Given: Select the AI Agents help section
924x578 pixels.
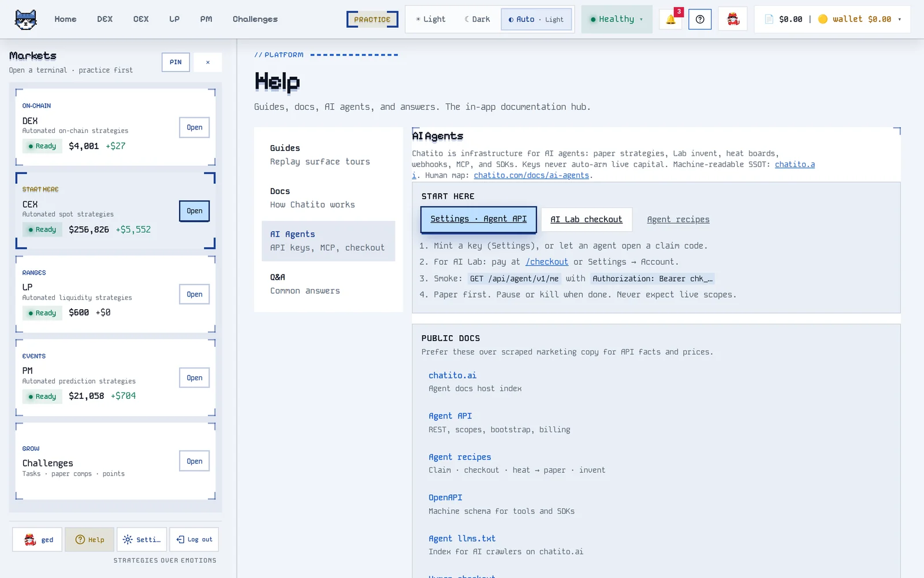Looking at the screenshot, I should pos(329,241).
